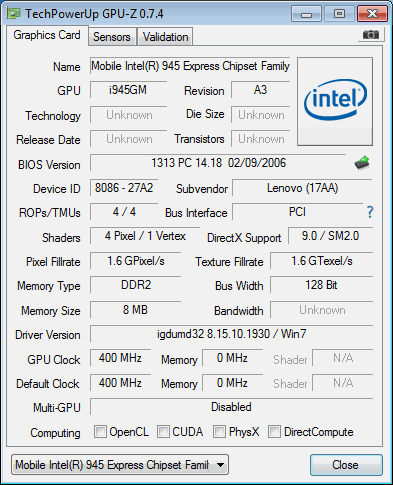Screen dimensions: 393x485
Task: Click the Bandwidth field showing Unknown
Action: point(322,310)
